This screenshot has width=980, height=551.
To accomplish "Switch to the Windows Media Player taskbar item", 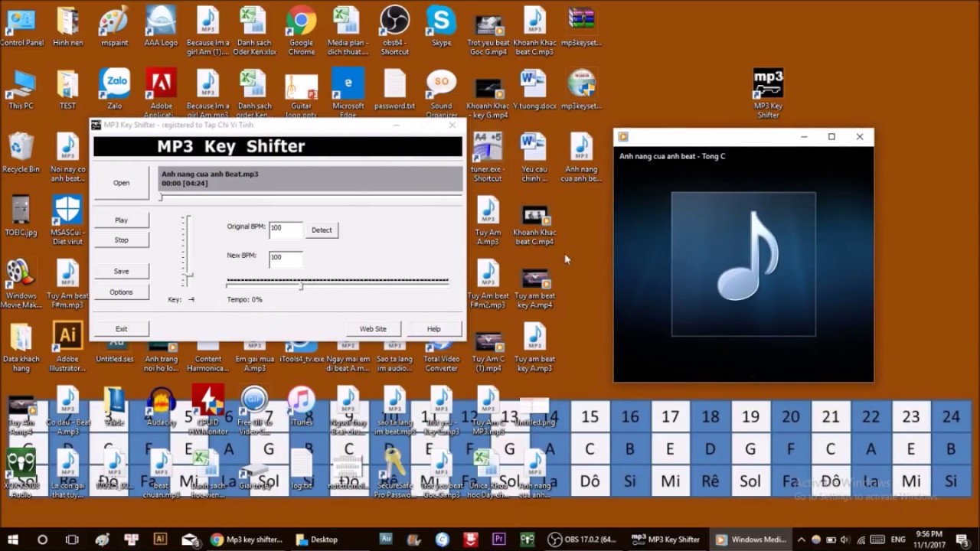I will 750,540.
